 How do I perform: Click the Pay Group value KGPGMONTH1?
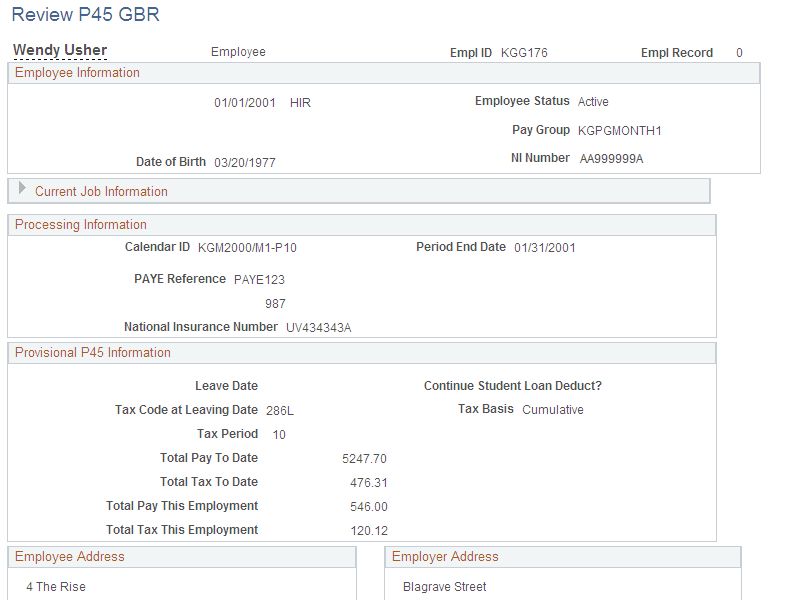(620, 130)
